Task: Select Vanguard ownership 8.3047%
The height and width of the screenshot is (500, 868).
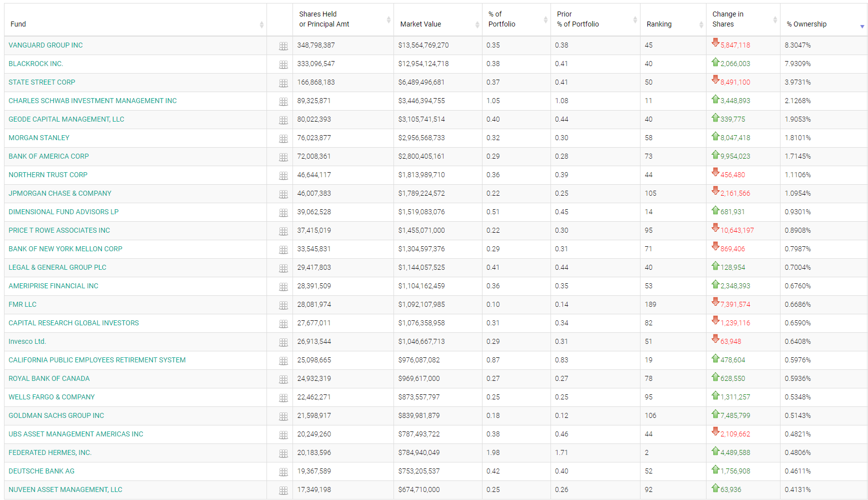Action: tap(797, 45)
